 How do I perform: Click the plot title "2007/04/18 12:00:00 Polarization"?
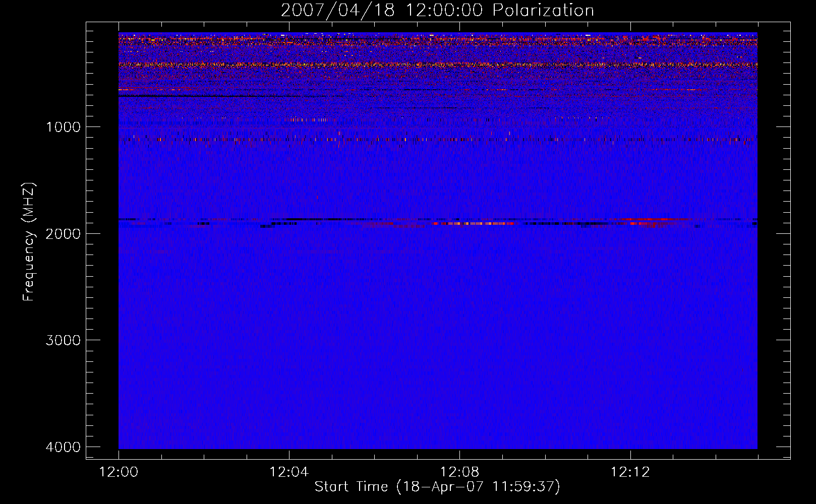[x=437, y=10]
